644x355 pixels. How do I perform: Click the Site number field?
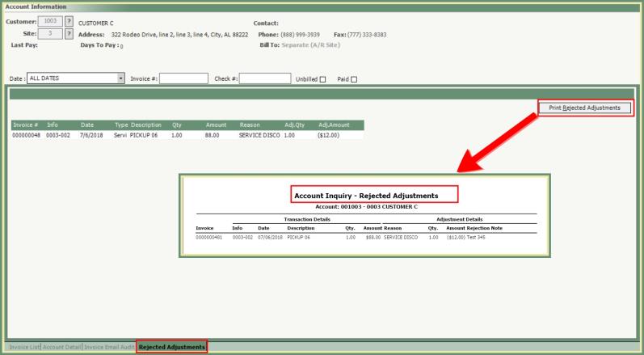(x=50, y=34)
